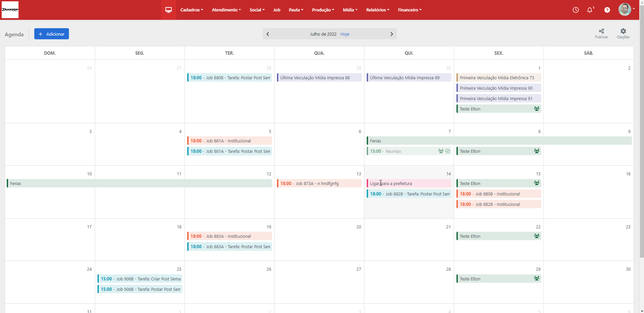Click the Publicar share icon
Image resolution: width=644 pixels, height=313 pixels.
tap(601, 31)
